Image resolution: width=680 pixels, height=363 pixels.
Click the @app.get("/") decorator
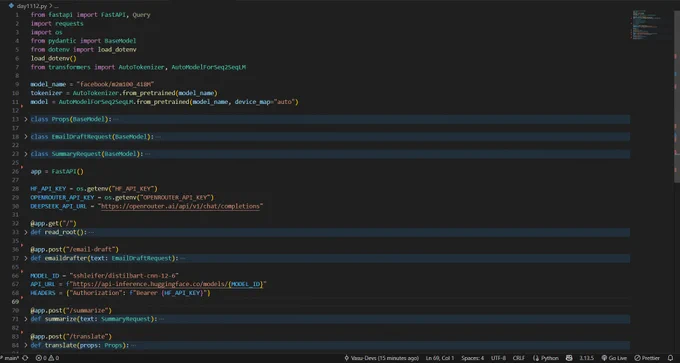coord(53,223)
